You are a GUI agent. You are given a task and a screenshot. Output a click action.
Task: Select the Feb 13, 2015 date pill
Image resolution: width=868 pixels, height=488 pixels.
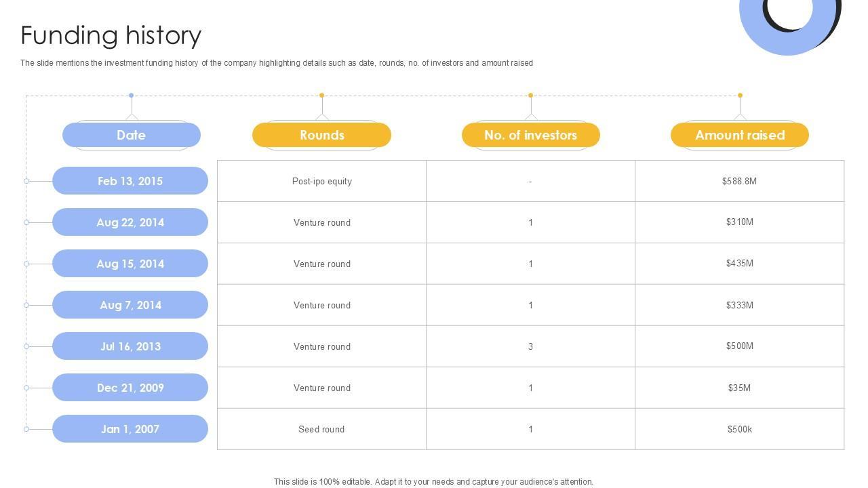[130, 181]
